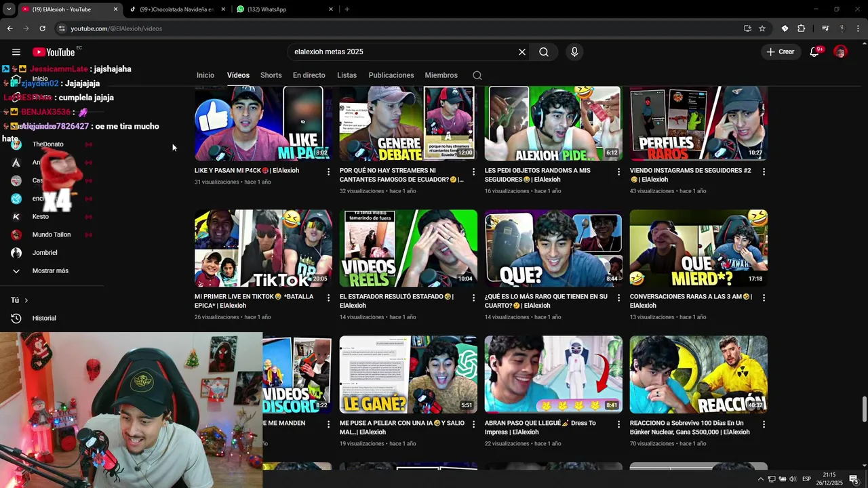The width and height of the screenshot is (868, 488).
Task: Open options for QUÉ ES LO MÁS RARO video
Action: coord(618,298)
